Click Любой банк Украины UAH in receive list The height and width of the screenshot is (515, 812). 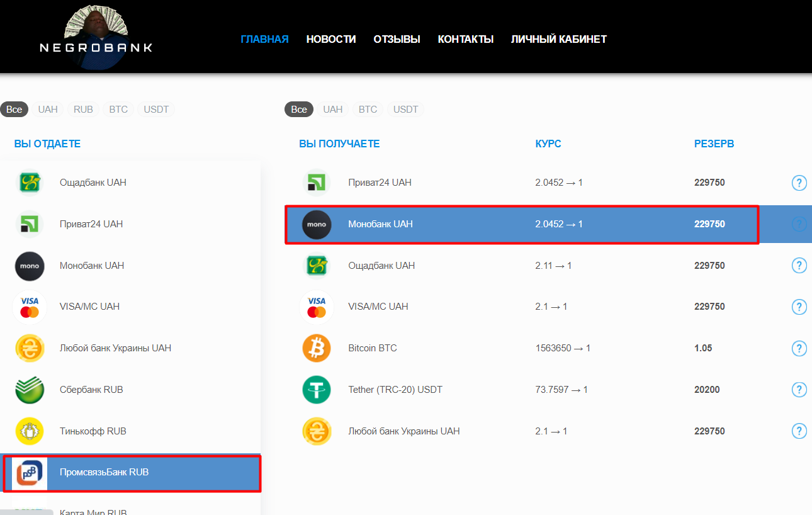pyautogui.click(x=404, y=431)
